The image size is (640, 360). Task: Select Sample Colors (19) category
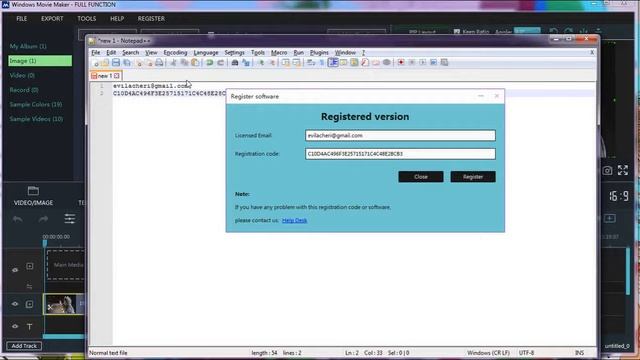(36, 104)
